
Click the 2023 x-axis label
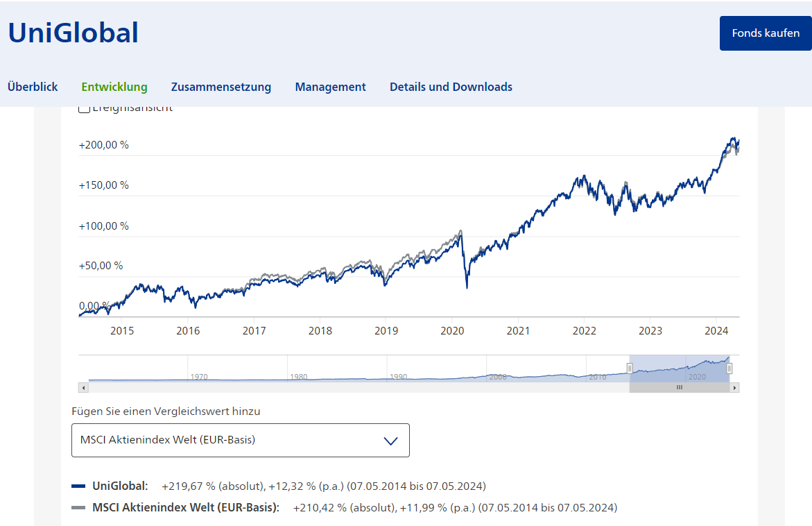(650, 330)
